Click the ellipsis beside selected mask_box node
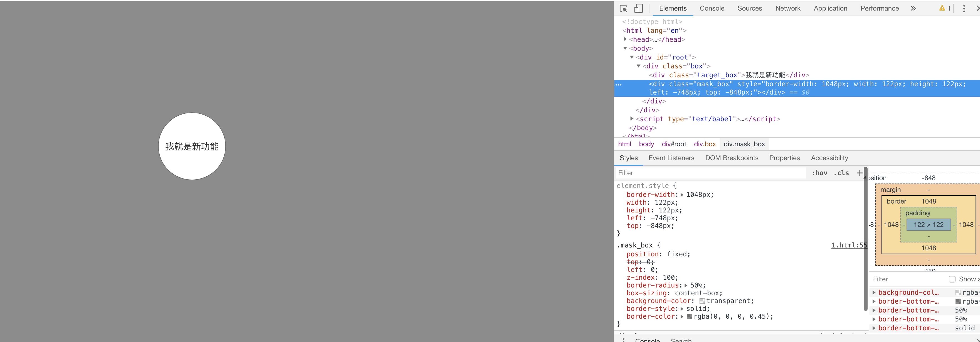This screenshot has width=980, height=342. (619, 84)
